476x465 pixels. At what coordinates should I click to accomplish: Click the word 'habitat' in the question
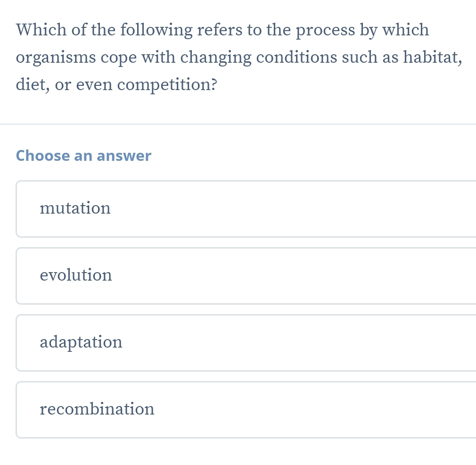click(x=430, y=58)
